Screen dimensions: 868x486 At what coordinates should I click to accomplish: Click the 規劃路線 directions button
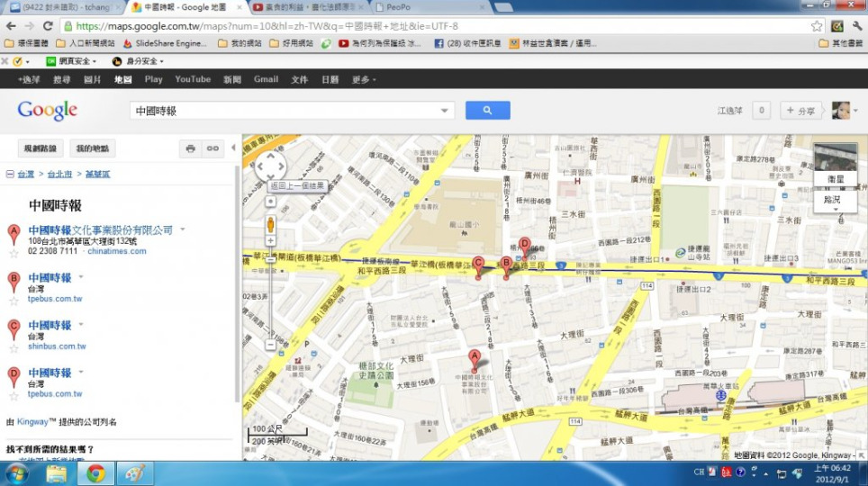(x=40, y=148)
